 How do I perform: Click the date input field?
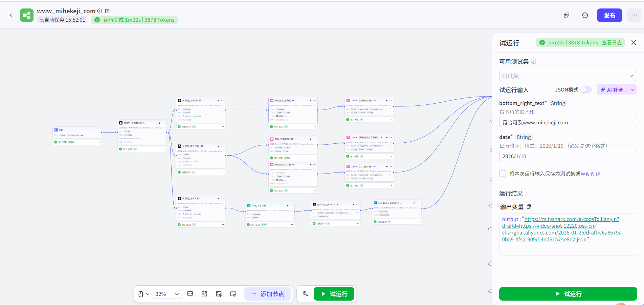(x=568, y=156)
